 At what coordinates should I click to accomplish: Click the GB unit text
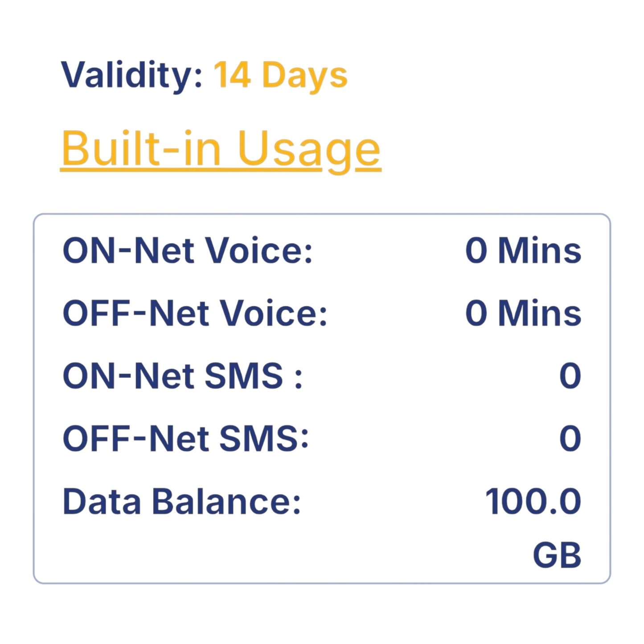(557, 555)
